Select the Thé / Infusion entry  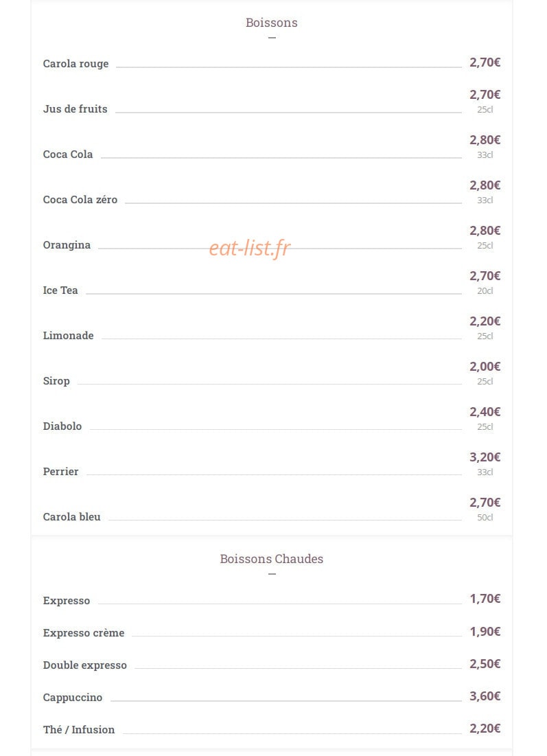click(78, 730)
